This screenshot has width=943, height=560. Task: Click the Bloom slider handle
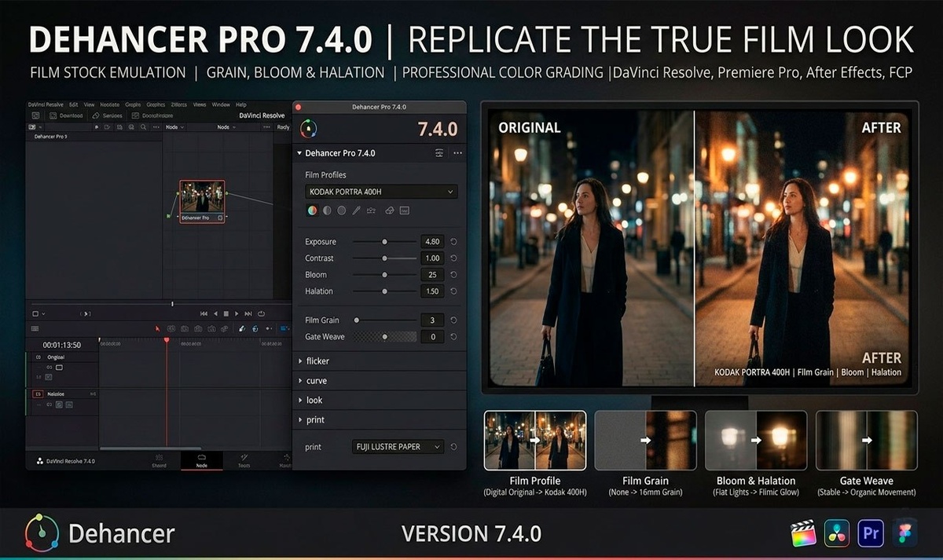(x=384, y=275)
